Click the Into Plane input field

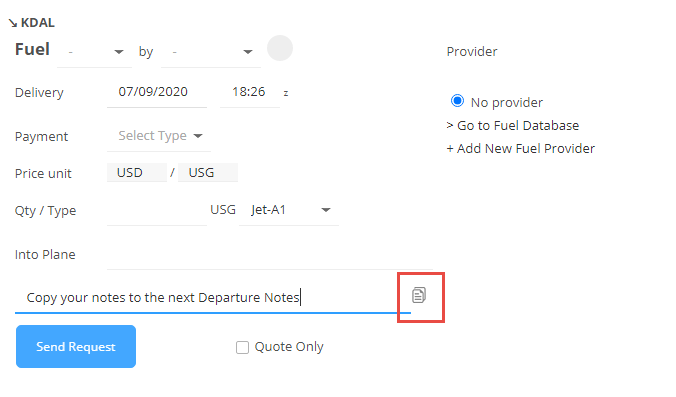click(x=270, y=255)
